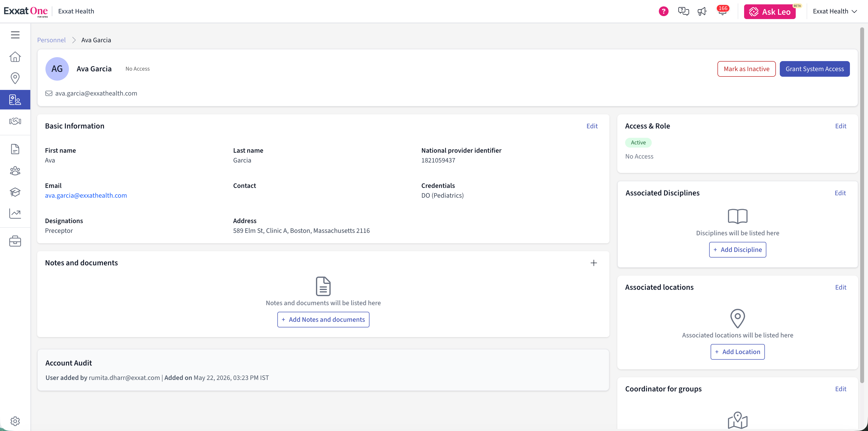The width and height of the screenshot is (868, 431).
Task: Open handshake partnerships icon in sidebar
Action: (15, 121)
